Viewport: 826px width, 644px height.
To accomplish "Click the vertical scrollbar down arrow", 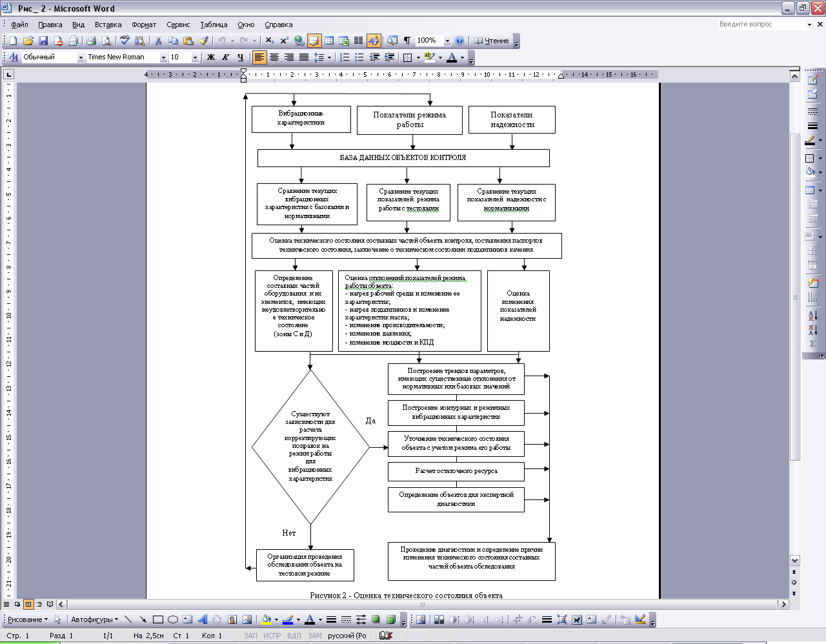I will point(794,561).
